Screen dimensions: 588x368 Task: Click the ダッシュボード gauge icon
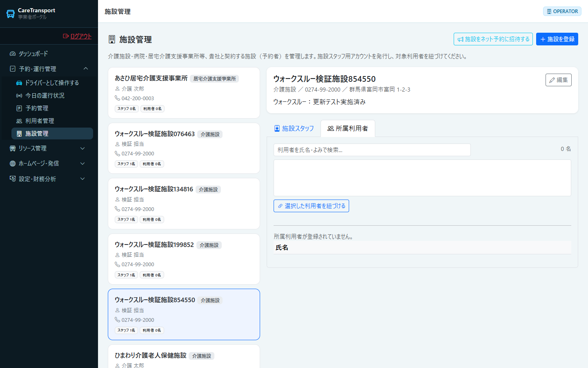(13, 54)
